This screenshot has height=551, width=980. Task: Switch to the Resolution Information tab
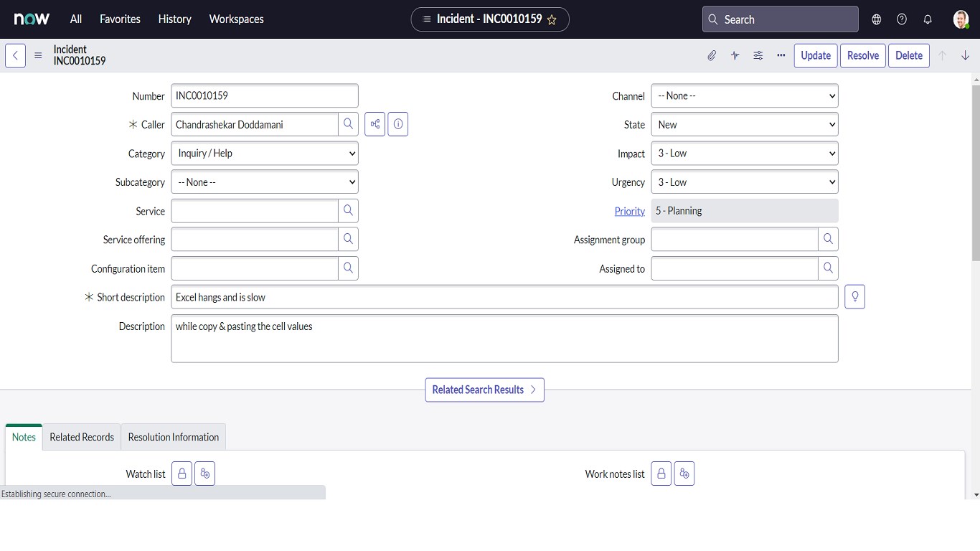(173, 437)
